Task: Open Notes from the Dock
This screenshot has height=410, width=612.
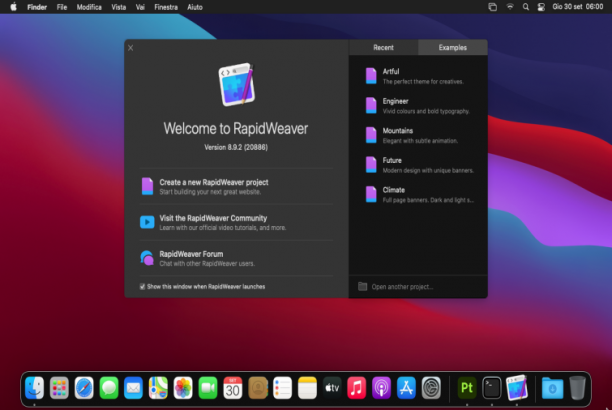Action: click(307, 388)
